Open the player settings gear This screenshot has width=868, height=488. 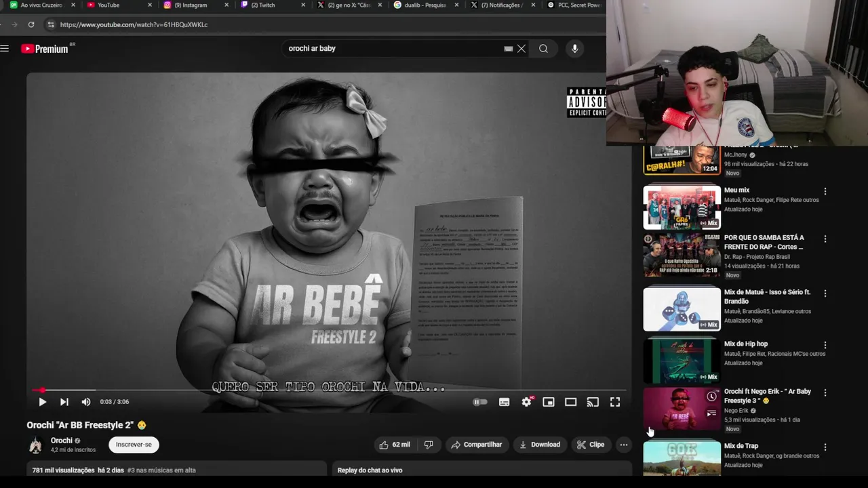(x=527, y=402)
